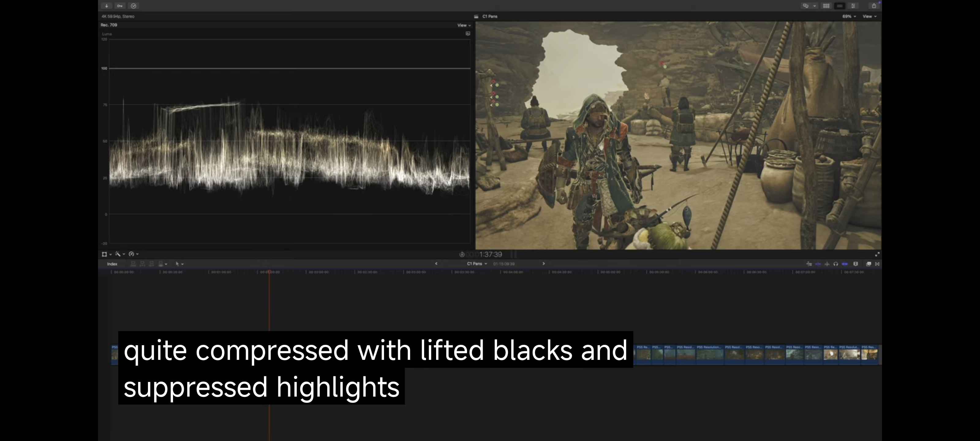Click the C1 Pans viewer title
Image resolution: width=980 pixels, height=441 pixels.
490,16
